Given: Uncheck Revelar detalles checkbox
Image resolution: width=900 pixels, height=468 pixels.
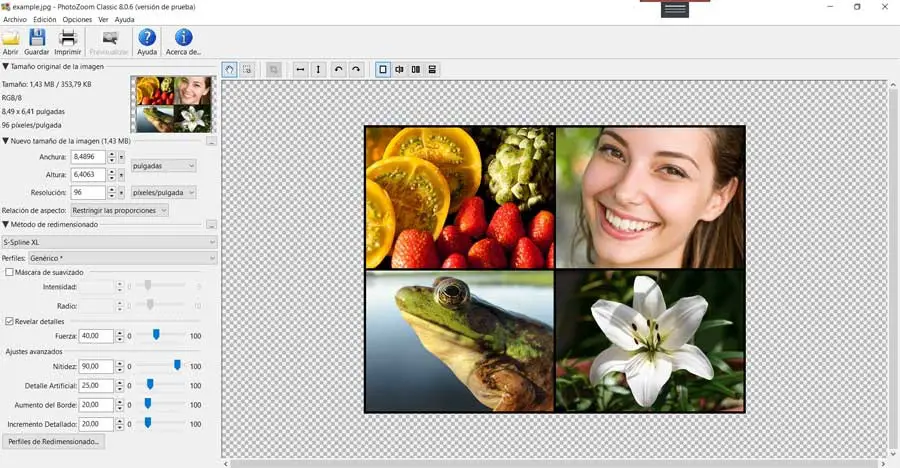Looking at the screenshot, I should point(9,322).
